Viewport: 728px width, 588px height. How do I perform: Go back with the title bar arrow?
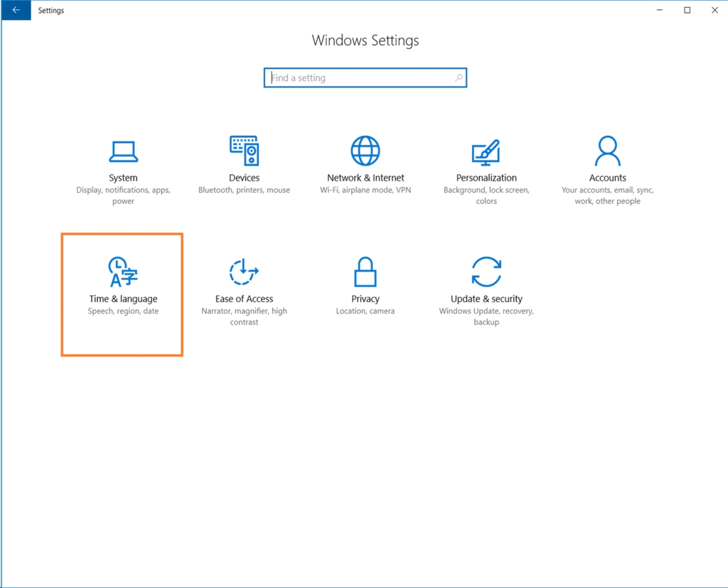pos(16,10)
